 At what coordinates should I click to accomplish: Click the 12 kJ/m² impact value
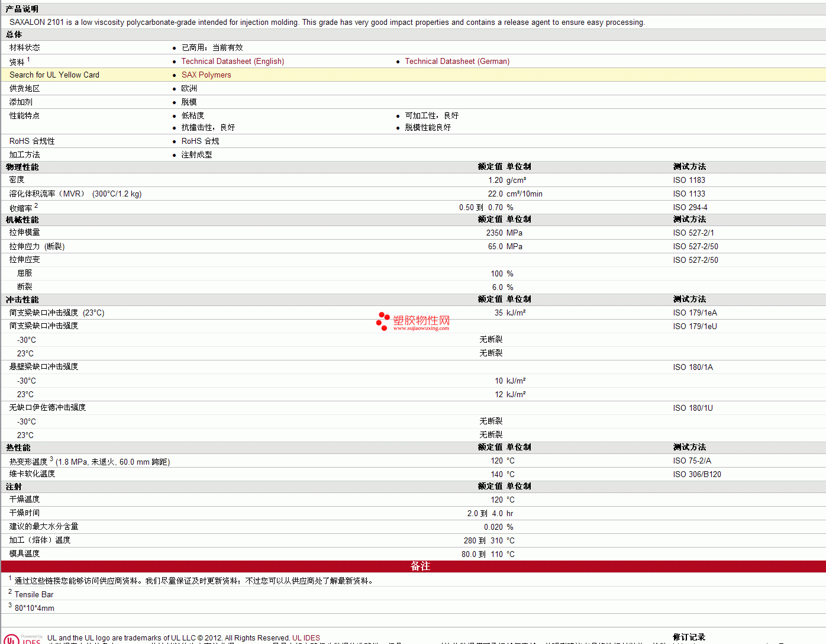pos(510,394)
